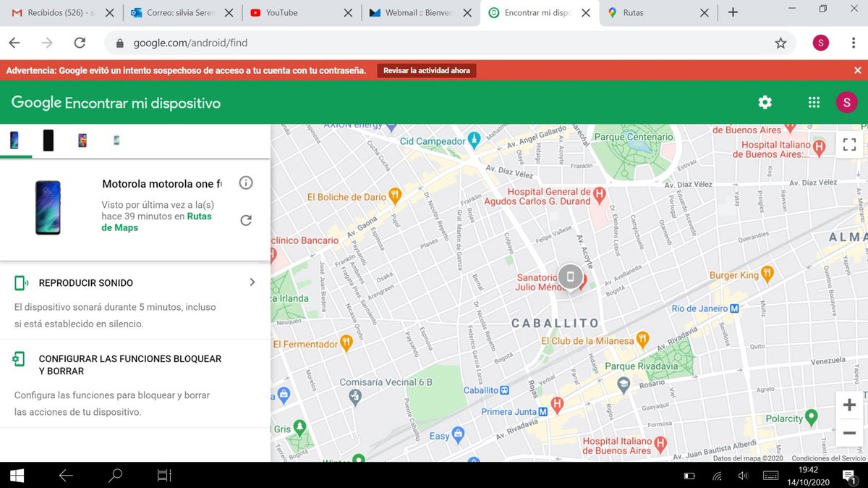868x488 pixels.
Task: Click El Club de la Milanesa pin
Action: tap(641, 340)
